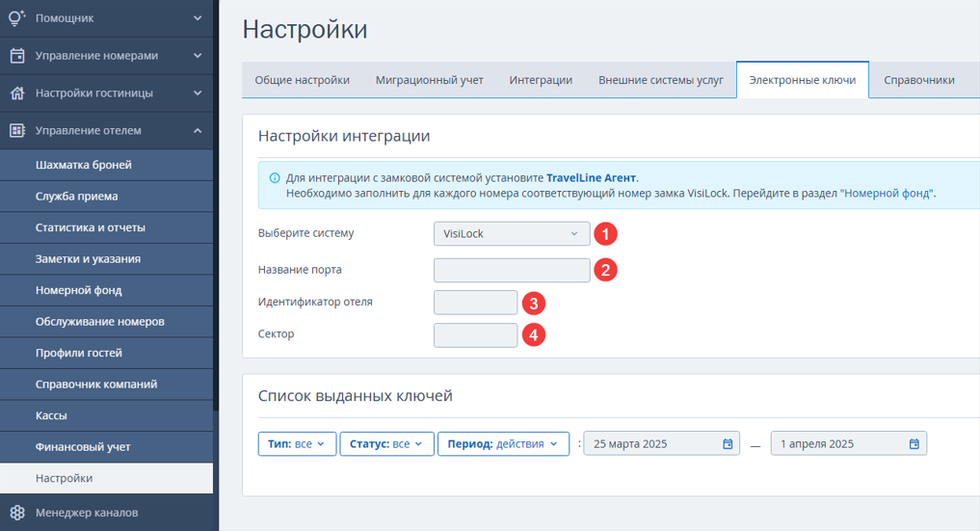Click the start date field 25 марта 2025
This screenshot has width=980, height=531.
(661, 443)
